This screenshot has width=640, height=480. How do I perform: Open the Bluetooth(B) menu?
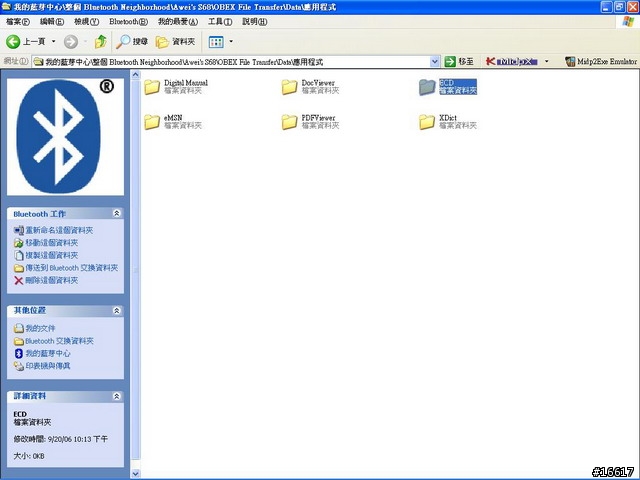tap(128, 22)
